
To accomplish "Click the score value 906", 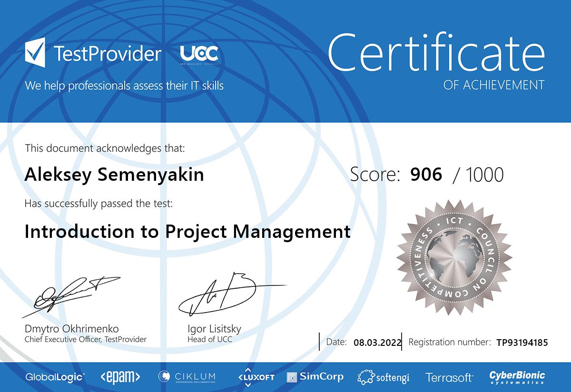I will 426,175.
